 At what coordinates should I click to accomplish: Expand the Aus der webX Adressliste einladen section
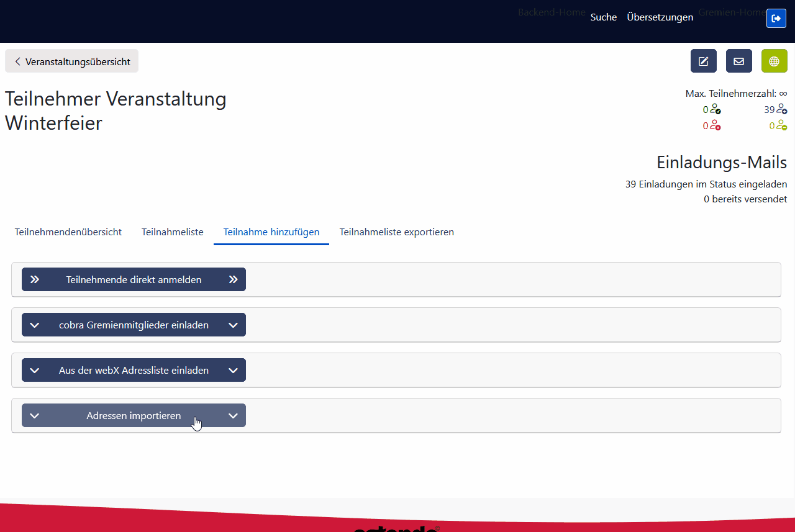tap(134, 370)
